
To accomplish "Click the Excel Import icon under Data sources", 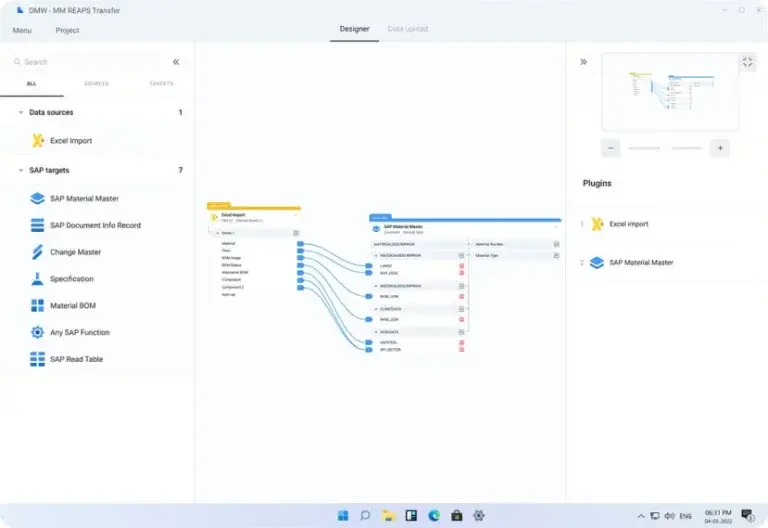I will [x=37, y=141].
